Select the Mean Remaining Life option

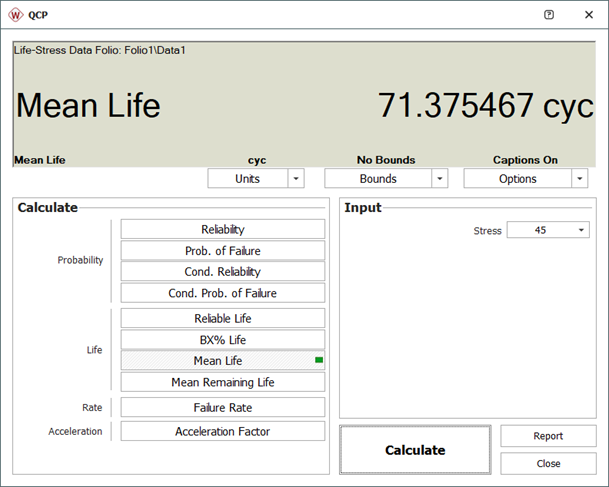click(223, 382)
